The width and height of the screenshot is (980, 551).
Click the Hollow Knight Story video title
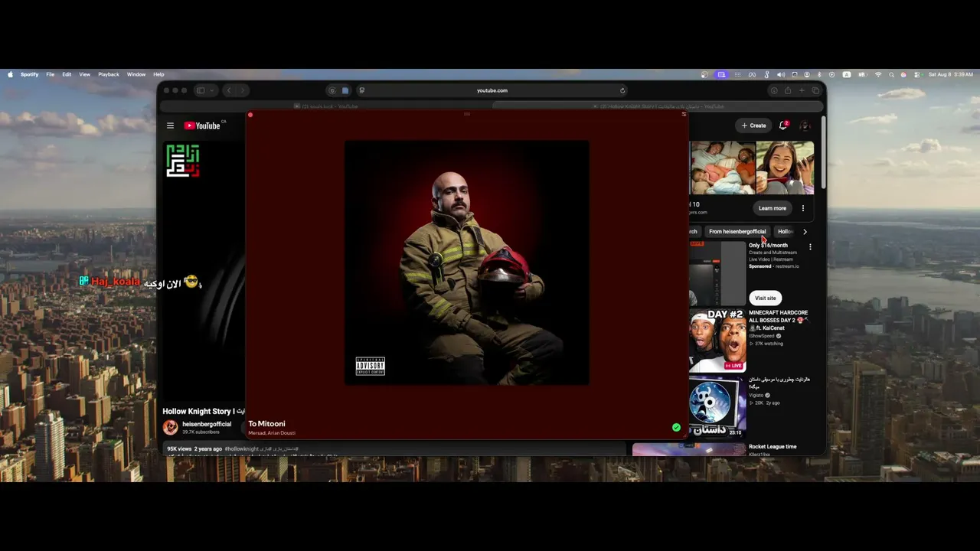204,411
